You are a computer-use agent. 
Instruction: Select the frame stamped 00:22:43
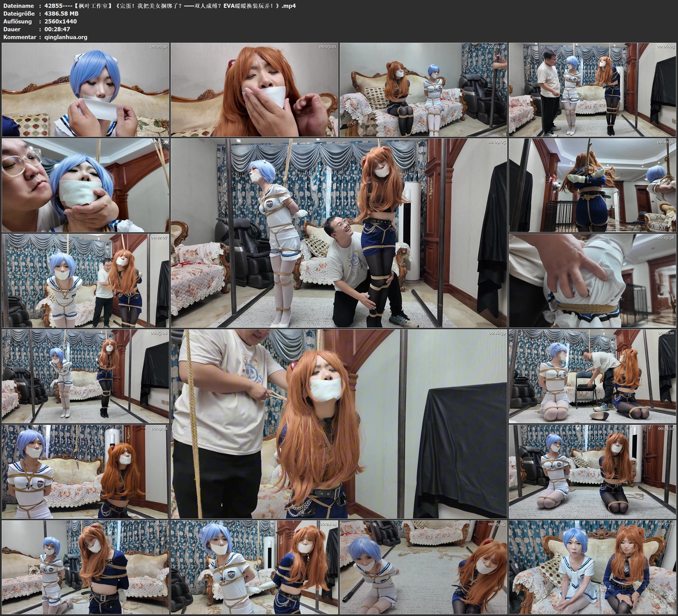coord(85,567)
